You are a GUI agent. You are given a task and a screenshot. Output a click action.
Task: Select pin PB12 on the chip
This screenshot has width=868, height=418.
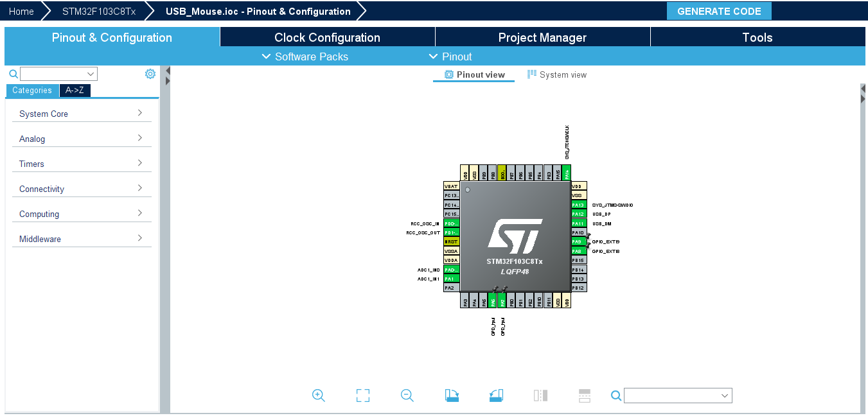pyautogui.click(x=578, y=288)
